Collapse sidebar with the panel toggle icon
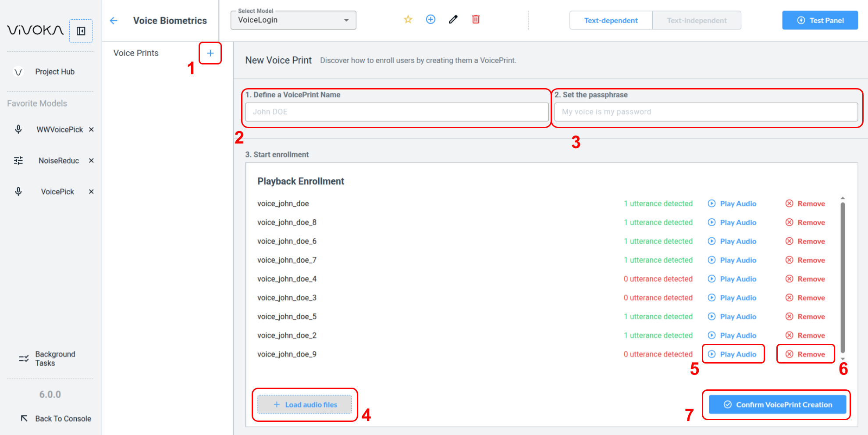The width and height of the screenshot is (868, 435). click(81, 31)
